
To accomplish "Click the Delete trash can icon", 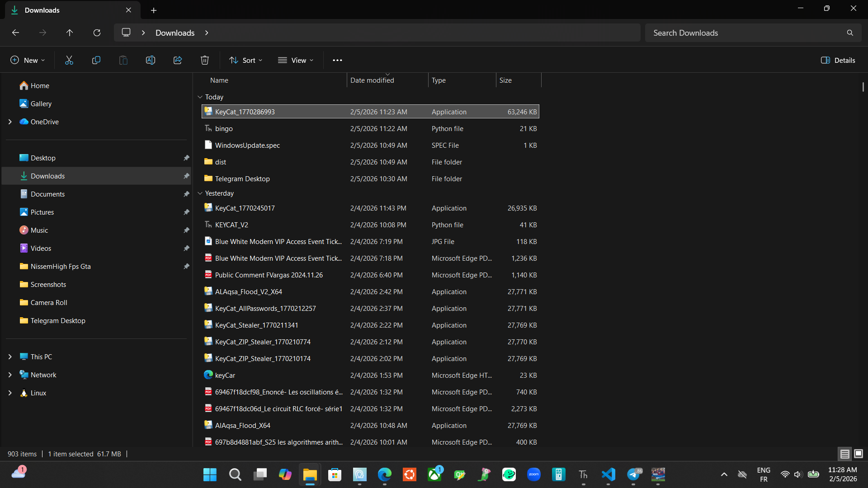I will pos(204,60).
